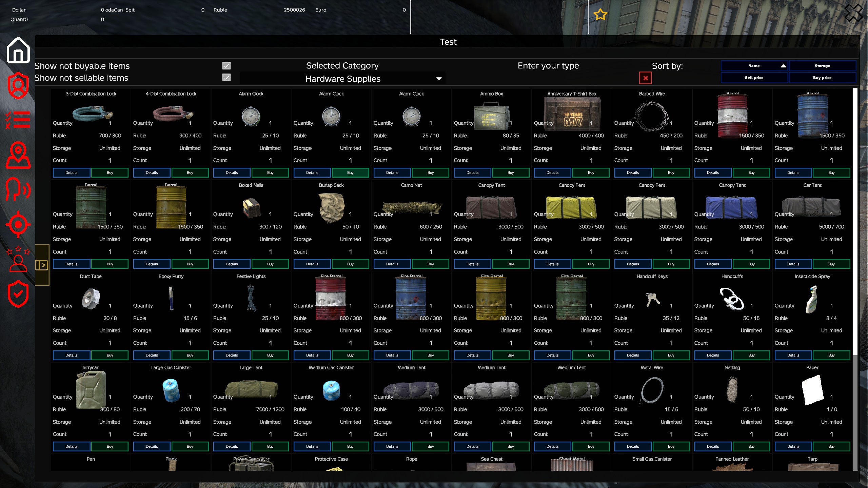The height and width of the screenshot is (488, 868).
Task: View Details for Epoxy Putty
Action: (x=152, y=355)
